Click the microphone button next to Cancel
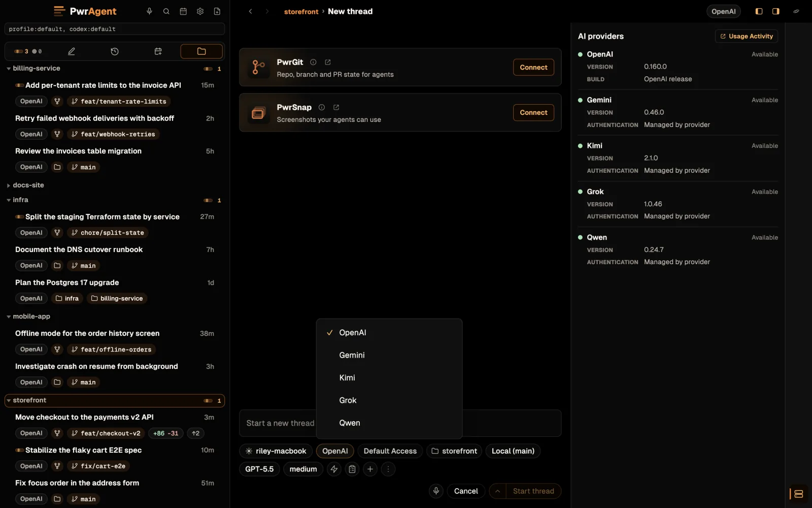Screen dimensions: 812x508 tap(436, 491)
